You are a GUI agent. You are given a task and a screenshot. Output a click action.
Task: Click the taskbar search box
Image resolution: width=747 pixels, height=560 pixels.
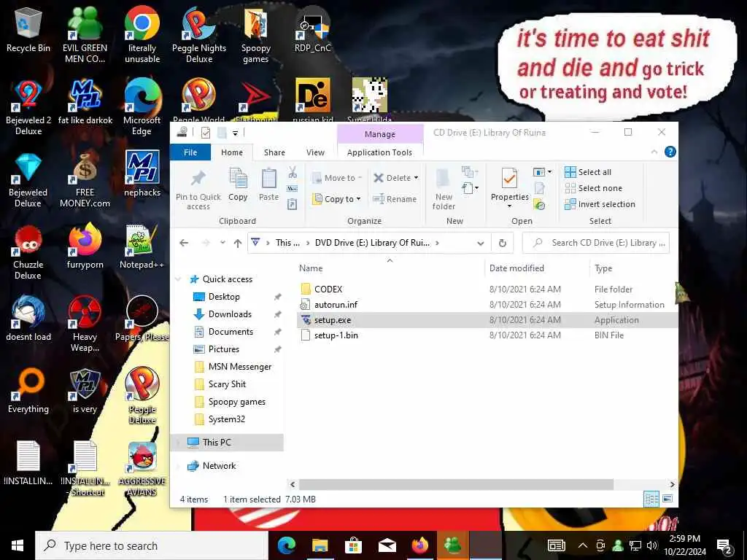(x=152, y=545)
